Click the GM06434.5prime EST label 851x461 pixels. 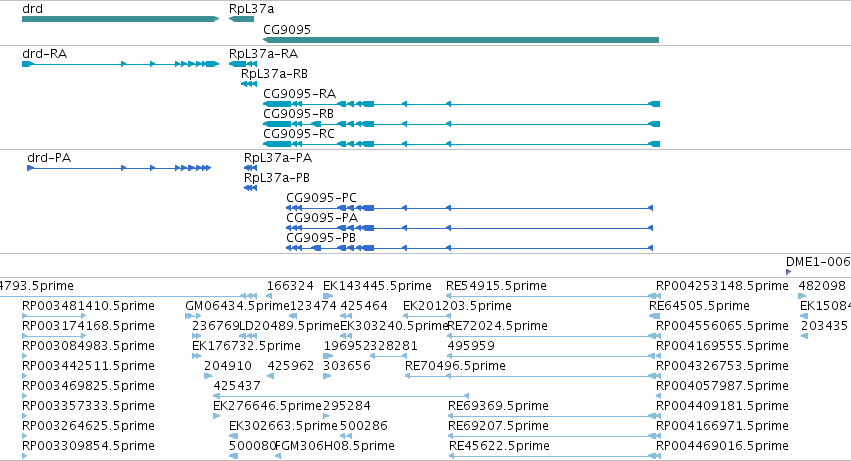click(237, 306)
